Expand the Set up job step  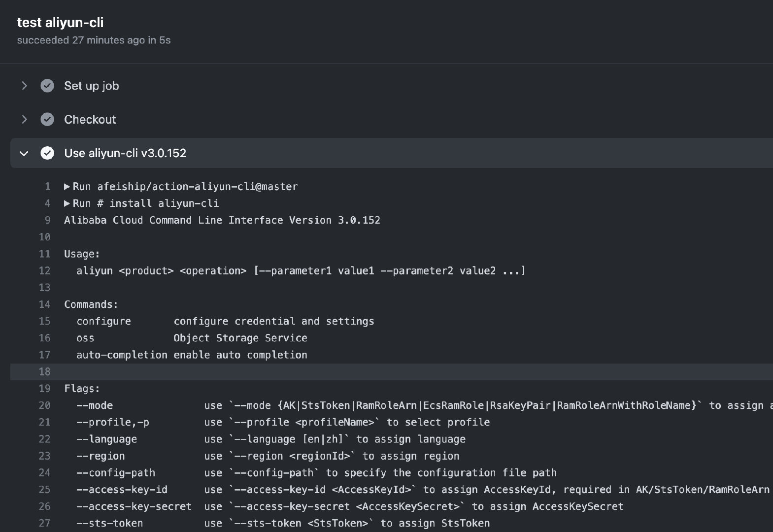coord(24,86)
